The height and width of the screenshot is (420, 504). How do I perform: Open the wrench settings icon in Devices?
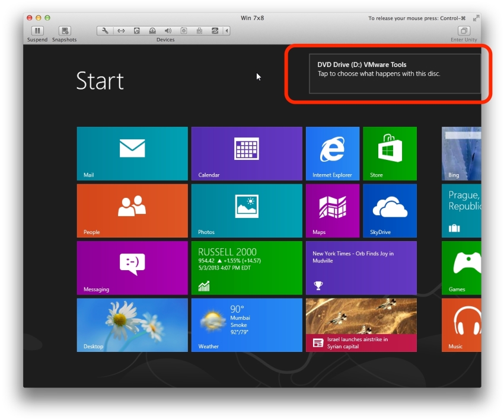106,31
